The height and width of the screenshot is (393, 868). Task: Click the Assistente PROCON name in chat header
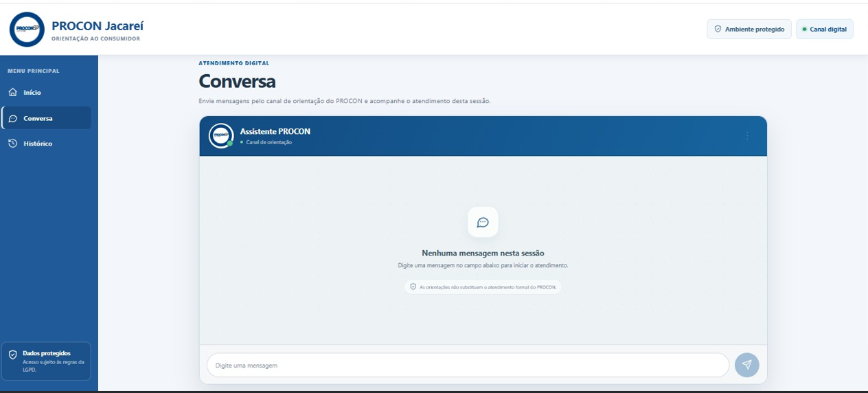click(x=275, y=131)
